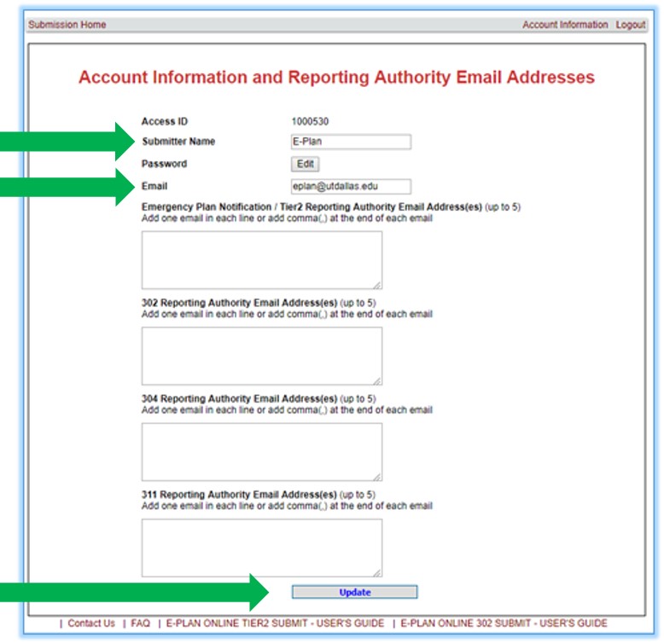
Task: Grab the 302 textarea resize handle
Action: pyautogui.click(x=377, y=381)
